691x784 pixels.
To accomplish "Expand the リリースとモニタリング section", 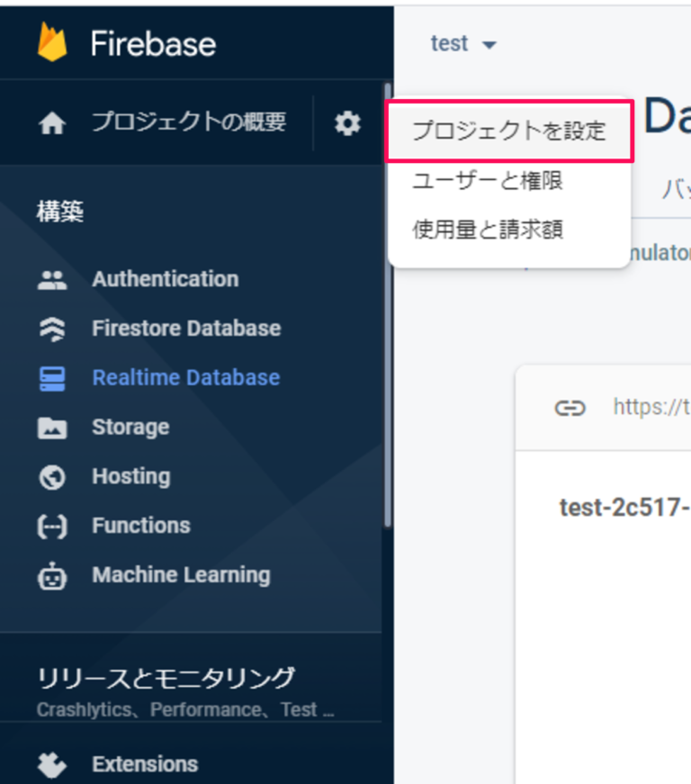I will click(x=166, y=679).
